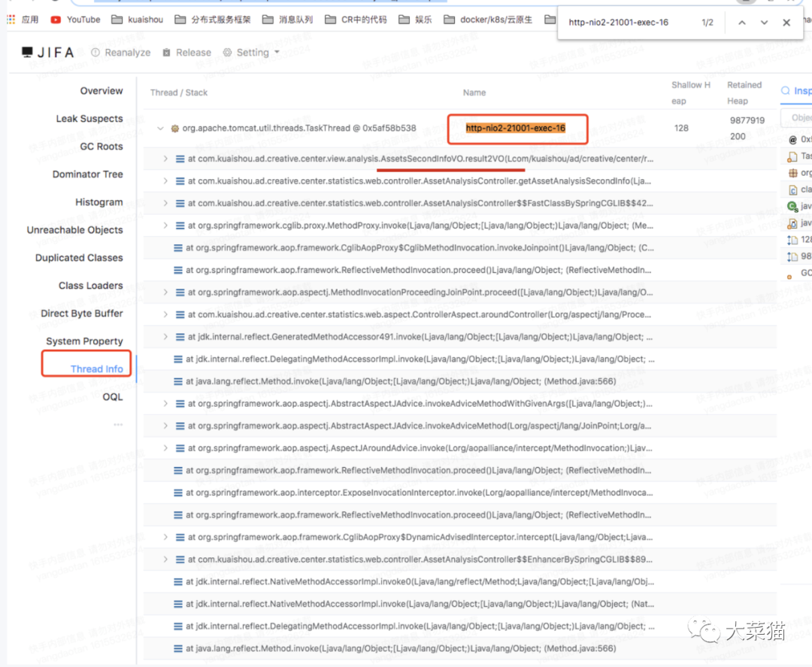
Task: Click the Name column header
Action: (474, 92)
